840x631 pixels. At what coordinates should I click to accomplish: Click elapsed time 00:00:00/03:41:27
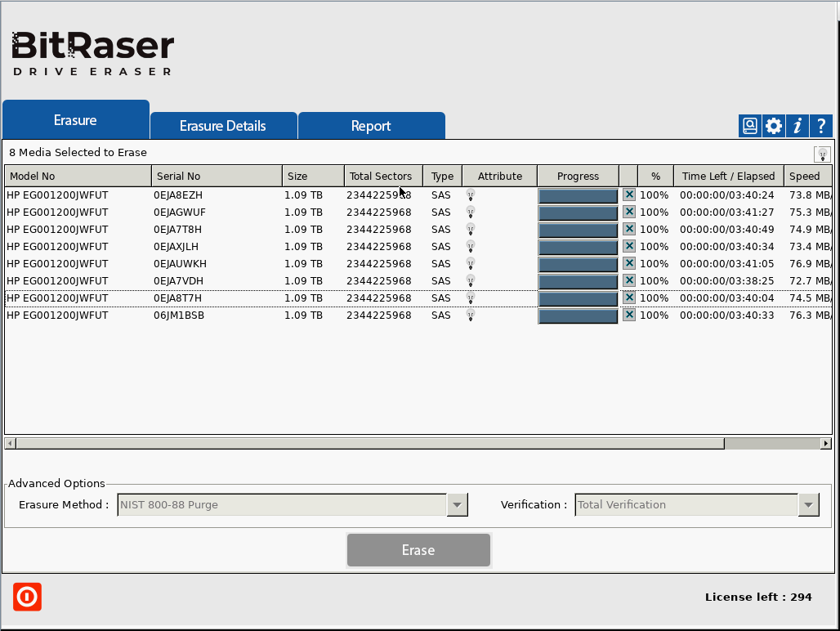pos(727,213)
